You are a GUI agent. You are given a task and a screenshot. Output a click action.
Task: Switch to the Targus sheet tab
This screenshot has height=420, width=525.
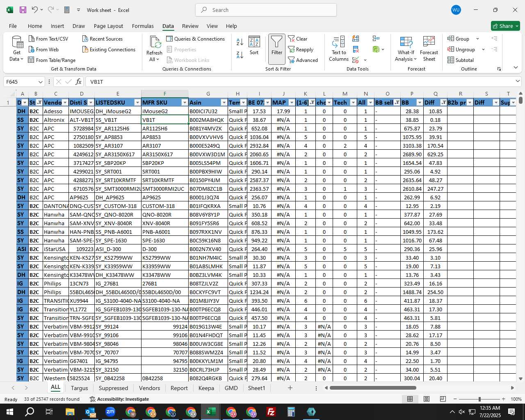point(79,388)
